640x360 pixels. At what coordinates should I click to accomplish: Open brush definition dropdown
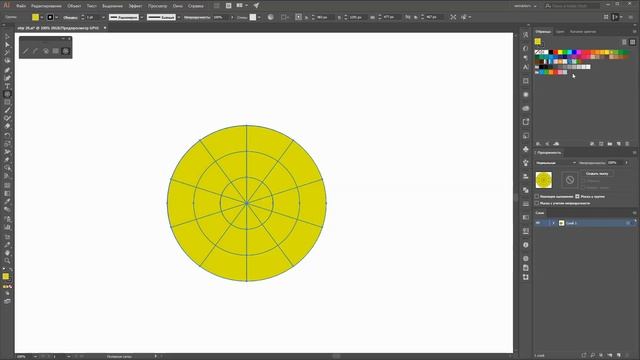click(x=179, y=17)
